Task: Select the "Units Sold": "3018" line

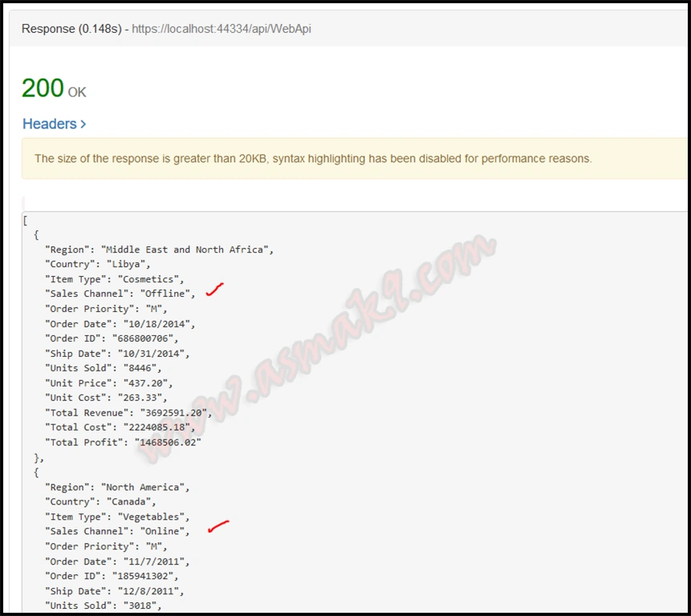Action: 103,606
